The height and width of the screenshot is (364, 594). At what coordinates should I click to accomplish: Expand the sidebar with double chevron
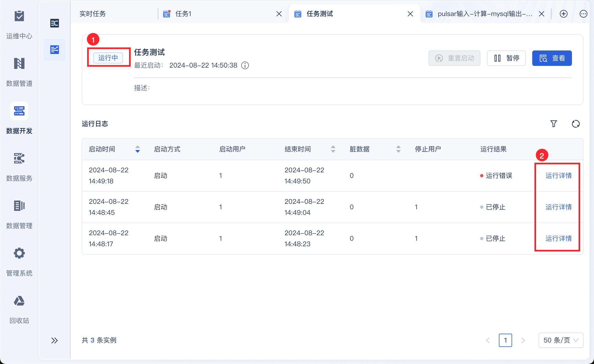55,340
